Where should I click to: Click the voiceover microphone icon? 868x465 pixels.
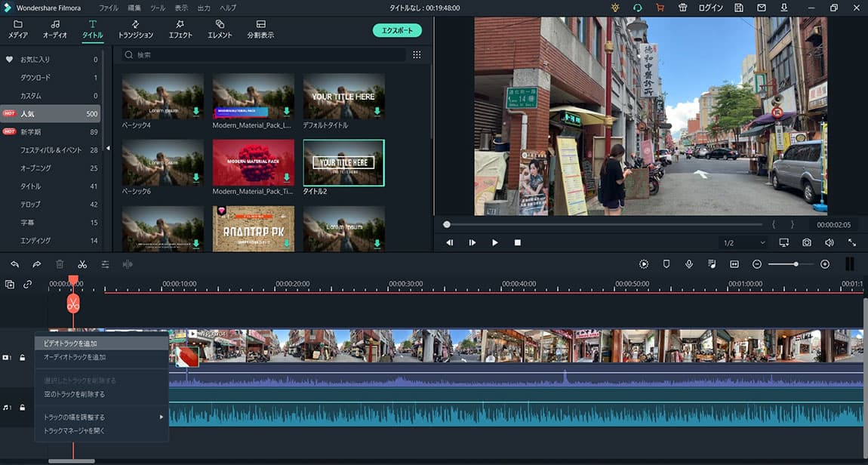pos(689,264)
